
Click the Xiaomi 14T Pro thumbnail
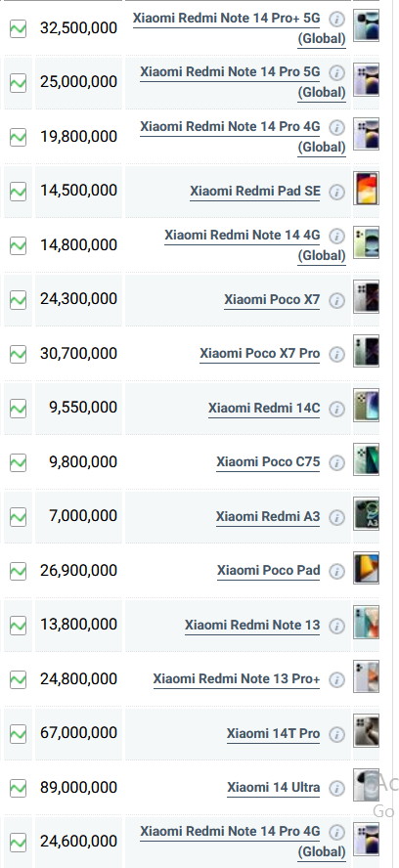pos(367,731)
